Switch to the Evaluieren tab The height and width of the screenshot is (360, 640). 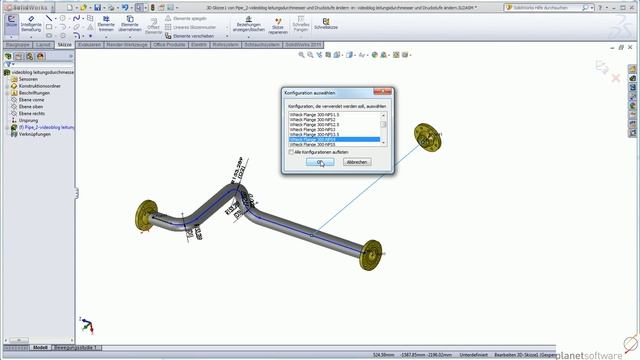click(x=90, y=44)
